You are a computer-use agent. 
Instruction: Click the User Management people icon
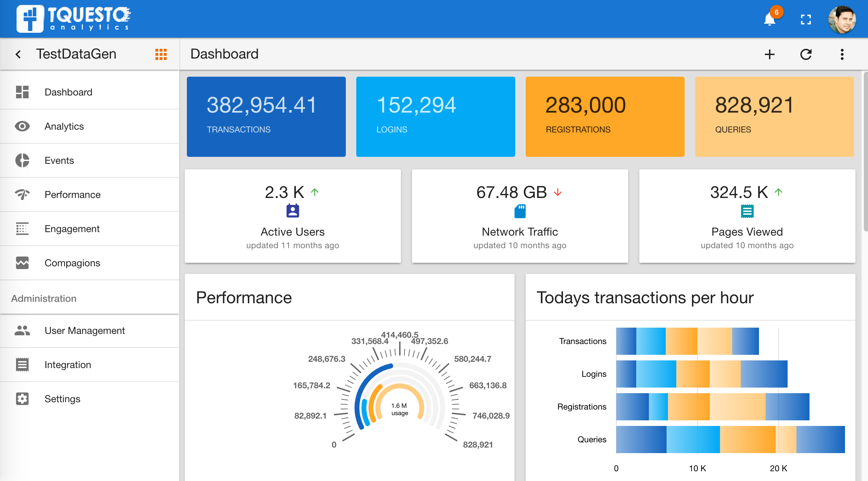point(22,330)
